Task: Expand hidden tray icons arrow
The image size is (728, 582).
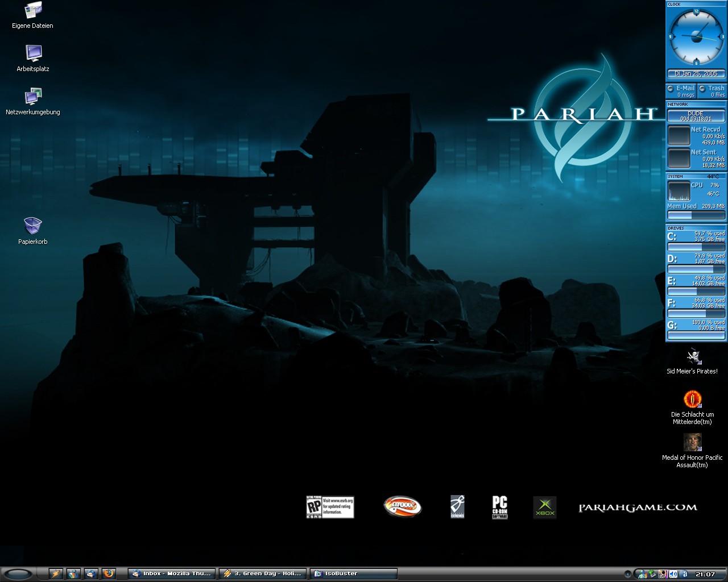Action: click(x=628, y=574)
